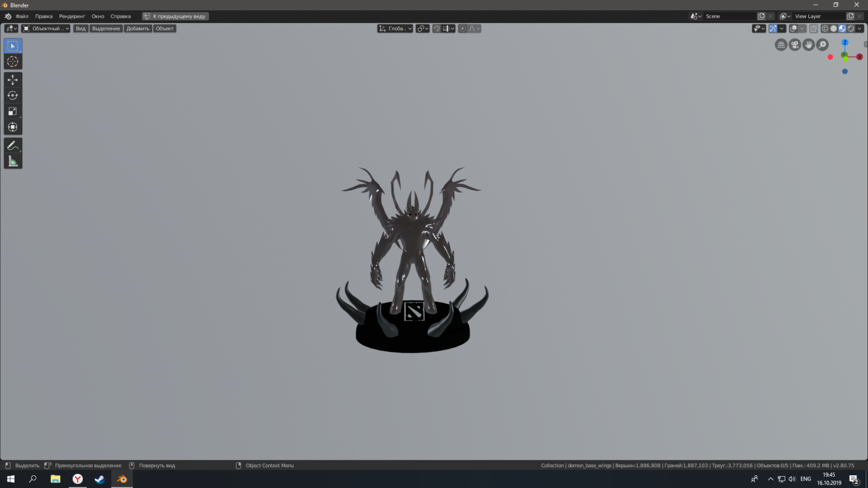Click the Добавить header button
The image size is (868, 488).
click(x=138, y=28)
